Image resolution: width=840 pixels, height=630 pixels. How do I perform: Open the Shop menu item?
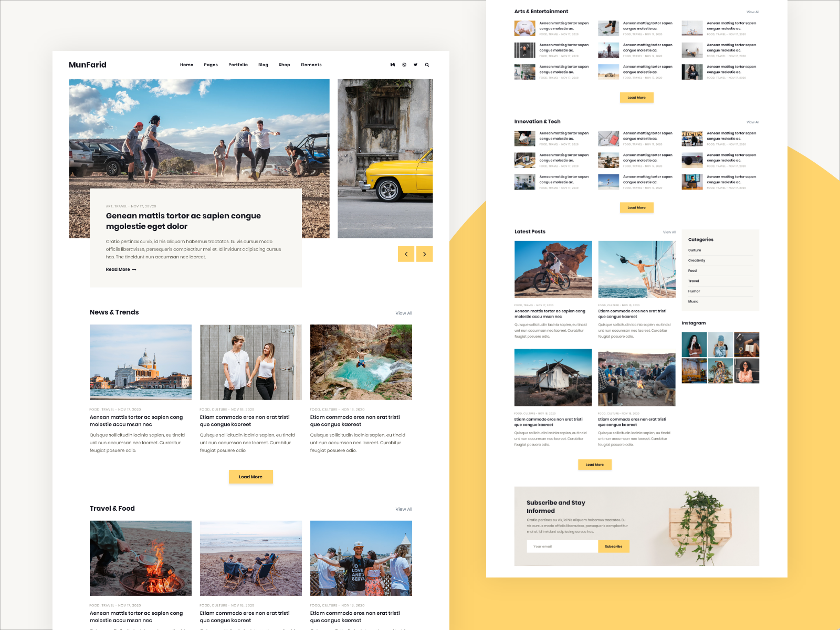(284, 65)
